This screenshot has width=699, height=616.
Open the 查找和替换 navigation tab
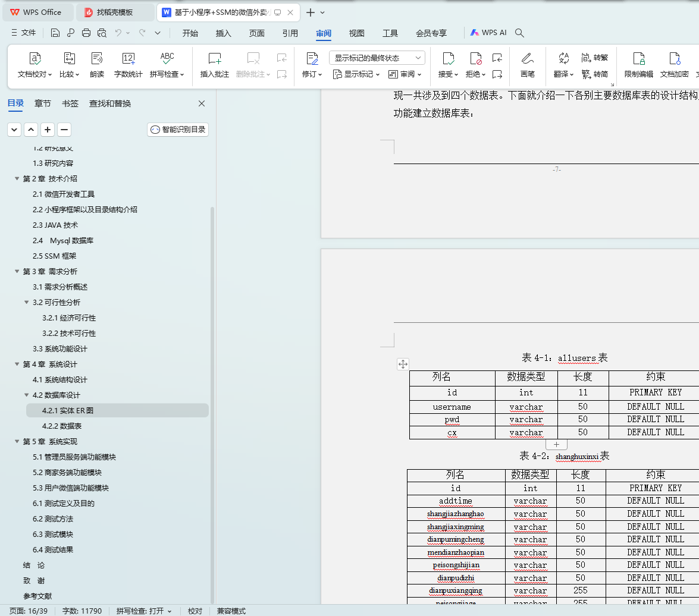point(110,103)
